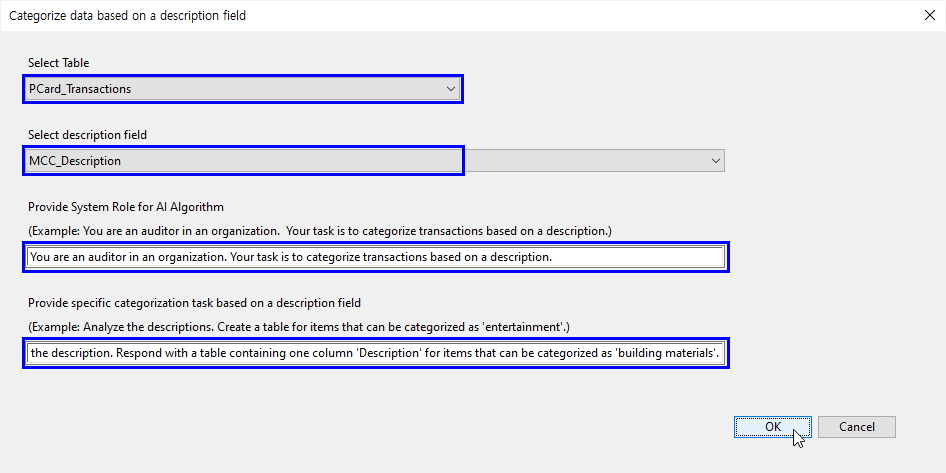946x473 pixels.
Task: Click the PCard_Transactions text value
Action: (x=80, y=89)
